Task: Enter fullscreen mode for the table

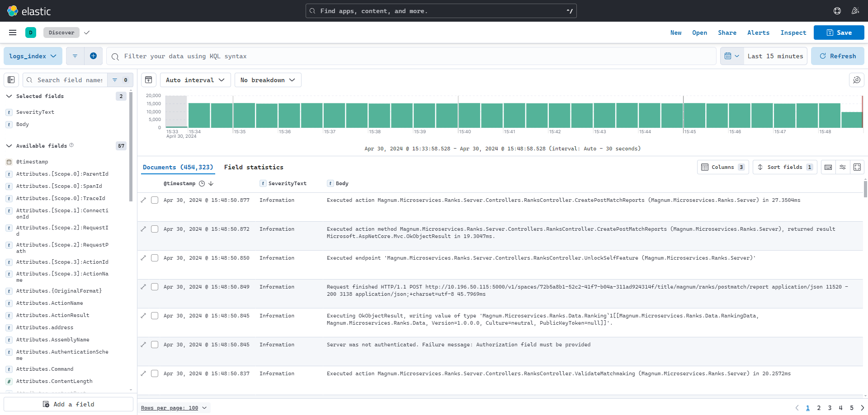Action: click(x=857, y=167)
